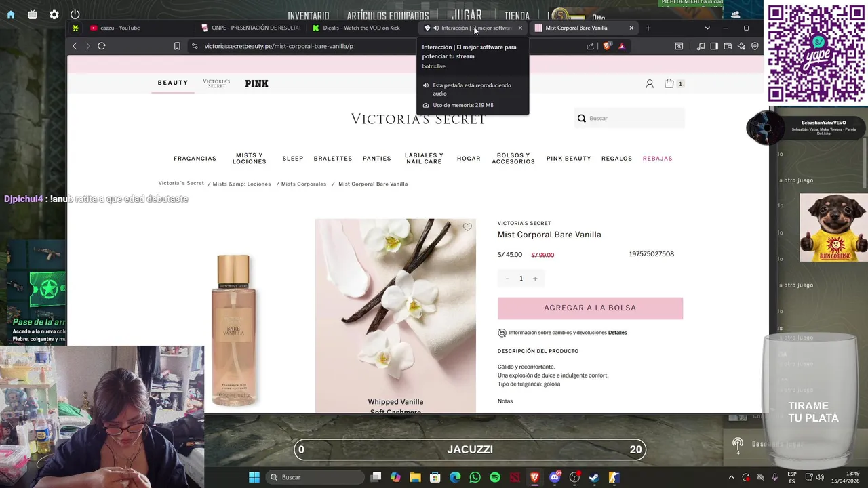868x488 pixels.
Task: Open new browser tab
Action: (x=648, y=28)
